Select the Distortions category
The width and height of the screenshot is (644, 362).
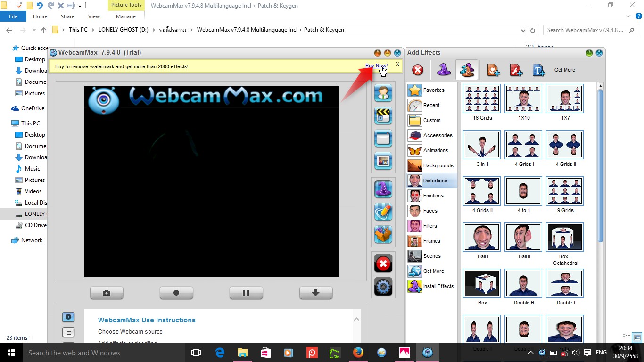click(x=431, y=181)
